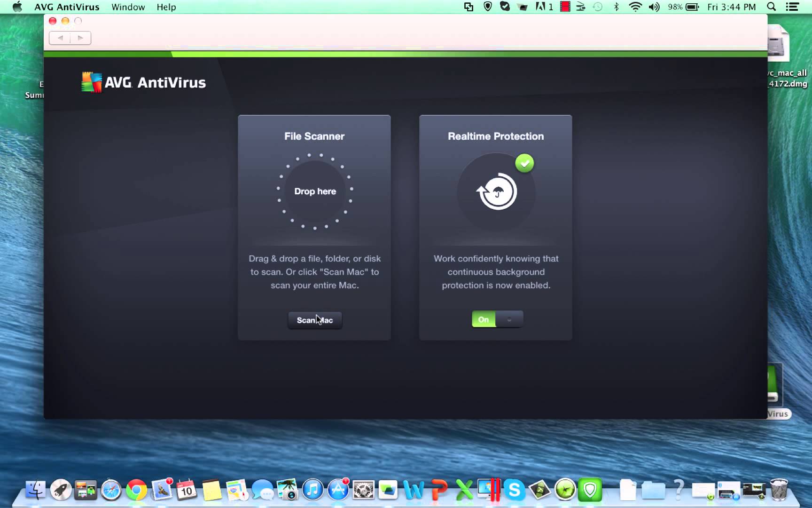
Task: Click the Adobe menu bar icon
Action: click(x=544, y=7)
